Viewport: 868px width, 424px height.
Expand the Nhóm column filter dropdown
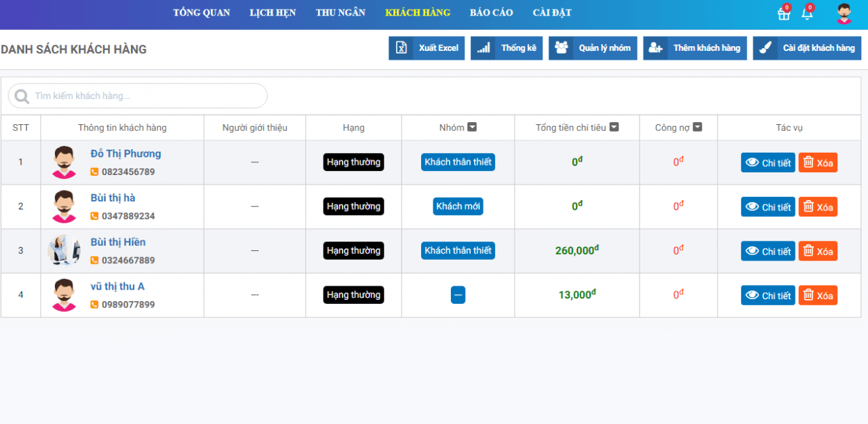click(x=473, y=127)
